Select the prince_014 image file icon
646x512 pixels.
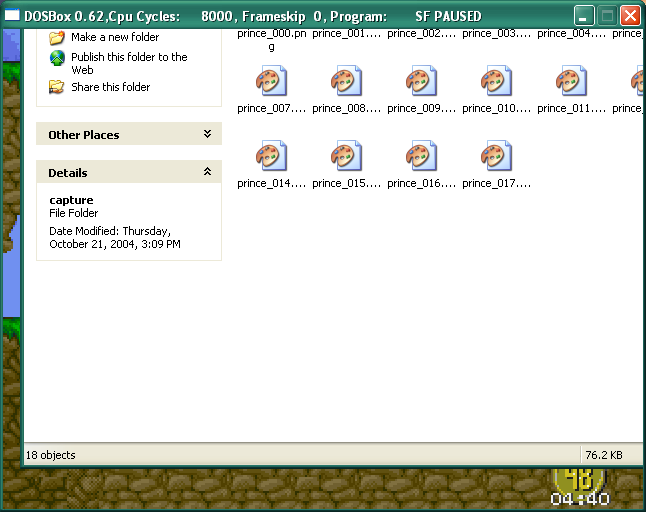[x=271, y=156]
